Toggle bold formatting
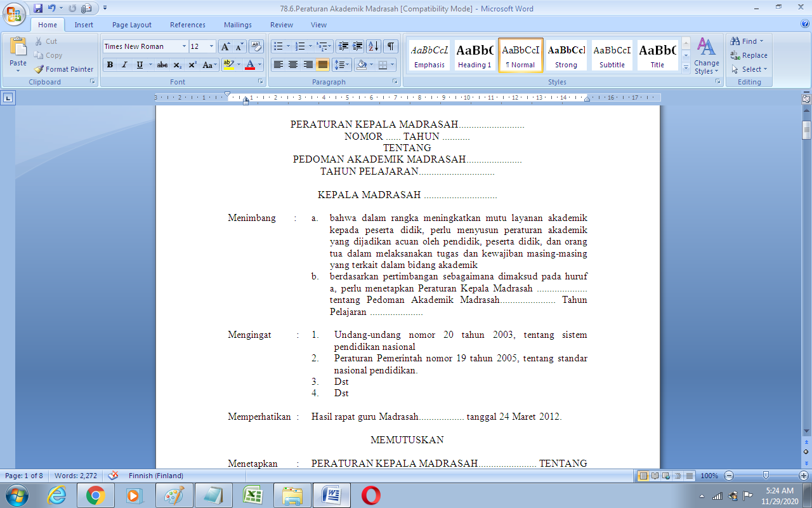 [109, 65]
